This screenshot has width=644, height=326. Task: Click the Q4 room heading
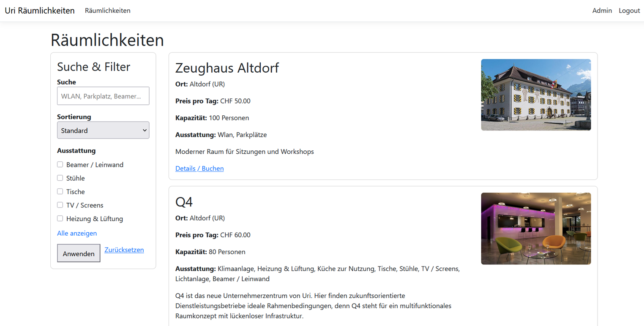click(x=184, y=202)
